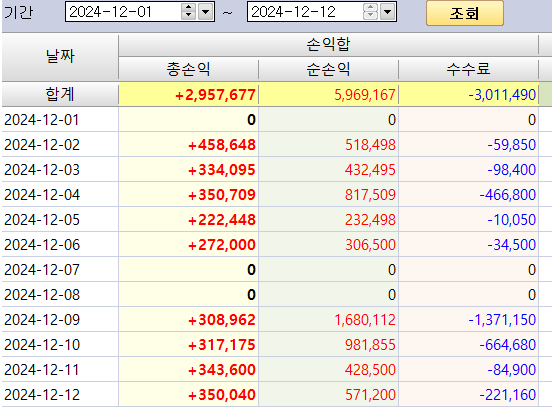Click 총손익 value +222,448
The height and width of the screenshot is (411, 552).
[x=222, y=220]
